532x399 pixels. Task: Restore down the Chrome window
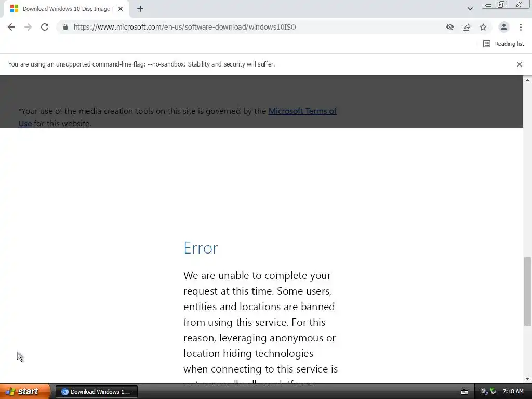coord(501,5)
